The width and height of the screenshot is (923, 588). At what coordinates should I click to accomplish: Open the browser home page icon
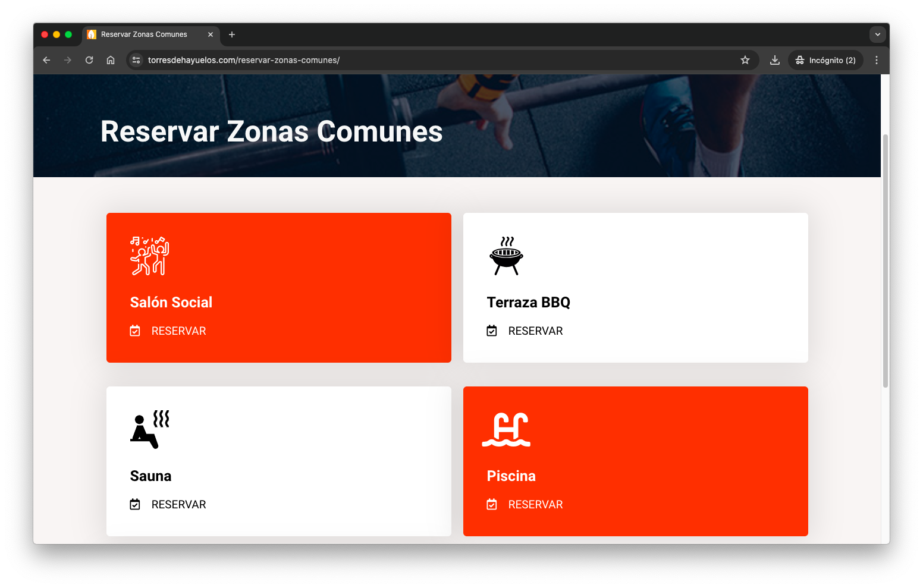point(111,60)
